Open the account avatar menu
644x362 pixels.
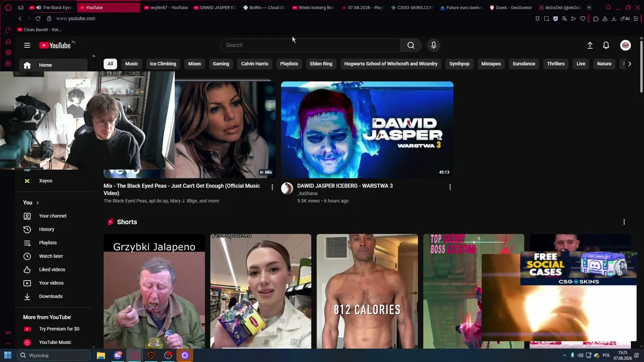[625, 45]
